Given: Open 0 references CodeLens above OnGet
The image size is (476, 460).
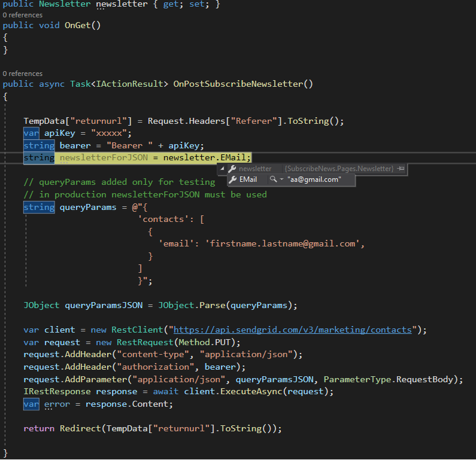Looking at the screenshot, I should coord(23,15).
